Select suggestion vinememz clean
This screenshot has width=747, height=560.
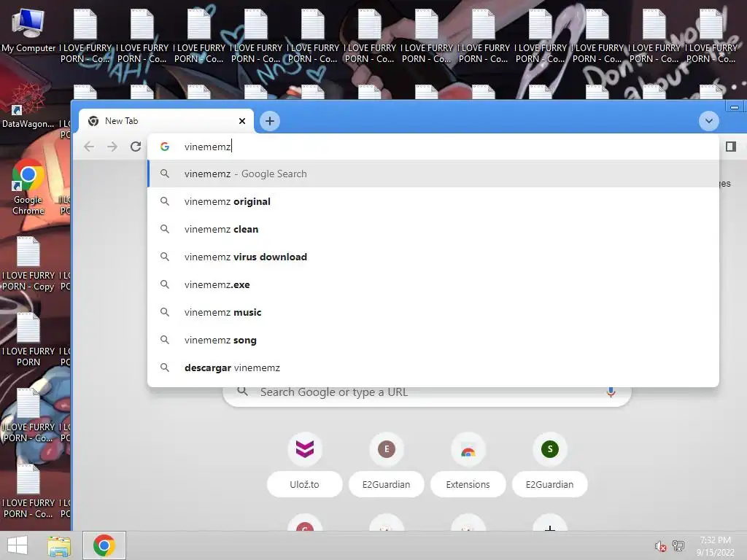coord(433,229)
